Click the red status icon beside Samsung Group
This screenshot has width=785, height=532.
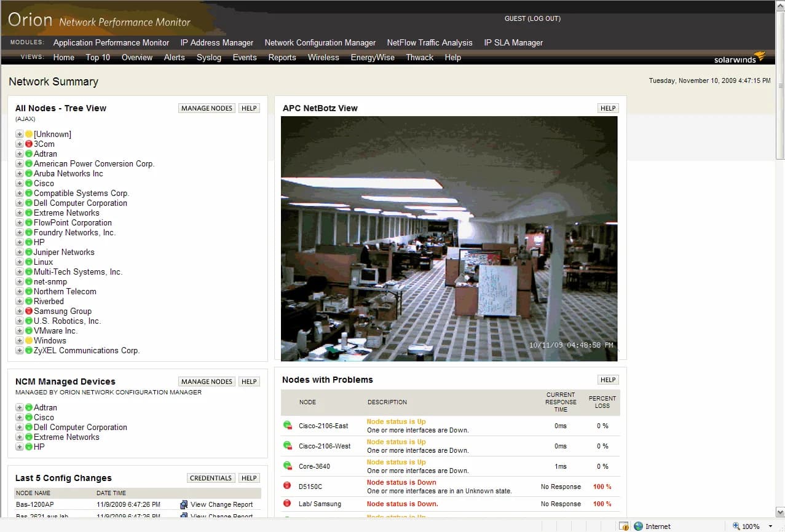click(x=29, y=311)
